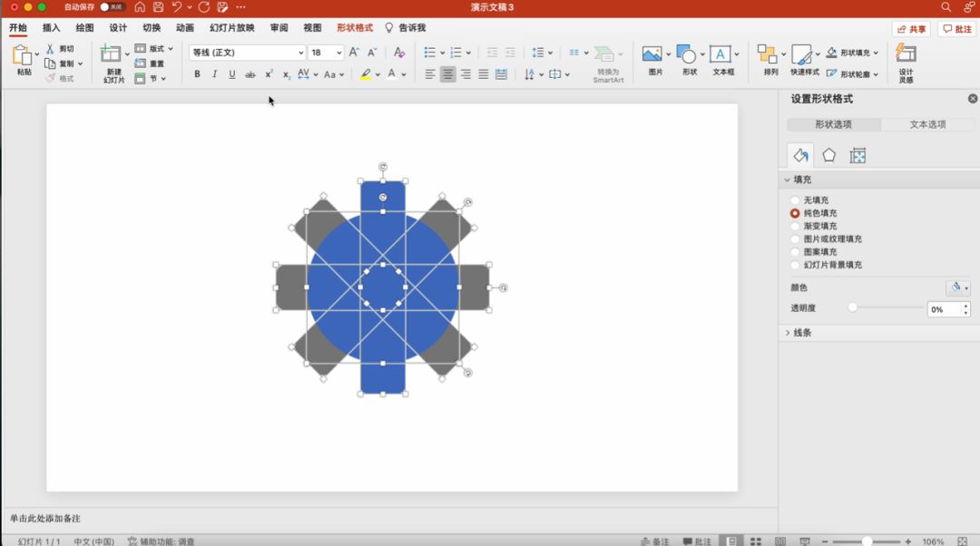This screenshot has height=546, width=980.
Task: Click Reset (重置) slide button
Action: (x=150, y=63)
